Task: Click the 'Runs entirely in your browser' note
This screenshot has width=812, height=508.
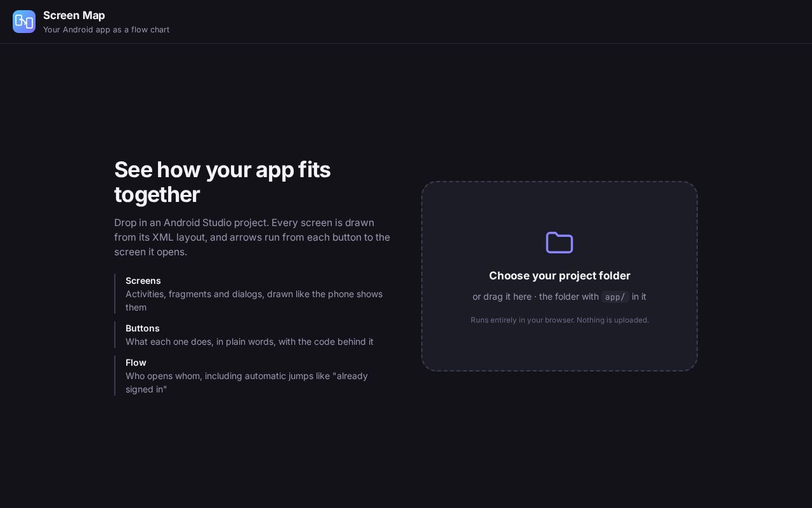Action: [560, 320]
